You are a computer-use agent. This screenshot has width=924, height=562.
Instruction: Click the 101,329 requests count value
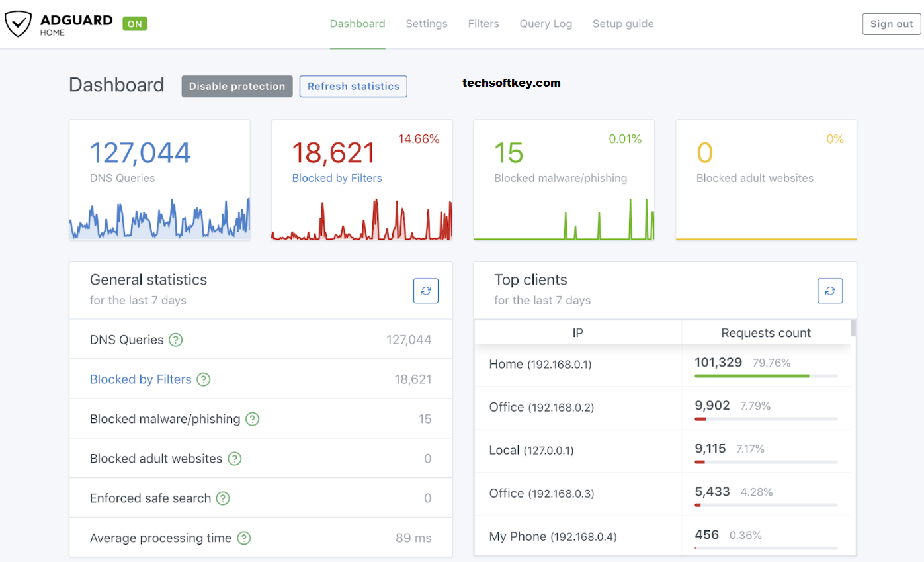718,362
